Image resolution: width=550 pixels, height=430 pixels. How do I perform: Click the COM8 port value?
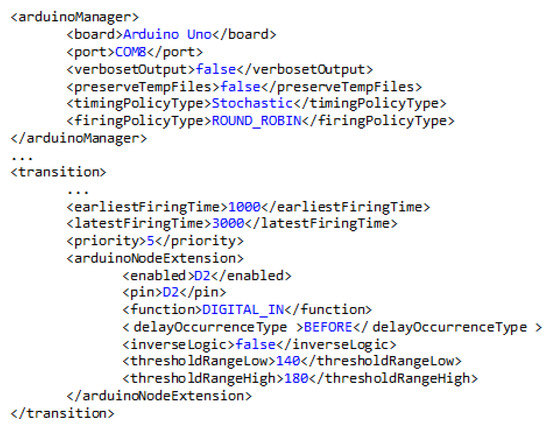click(130, 52)
